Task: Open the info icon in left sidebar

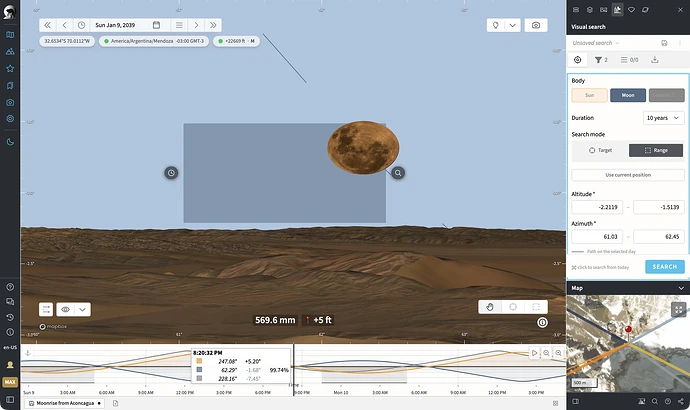Action: coord(10,332)
